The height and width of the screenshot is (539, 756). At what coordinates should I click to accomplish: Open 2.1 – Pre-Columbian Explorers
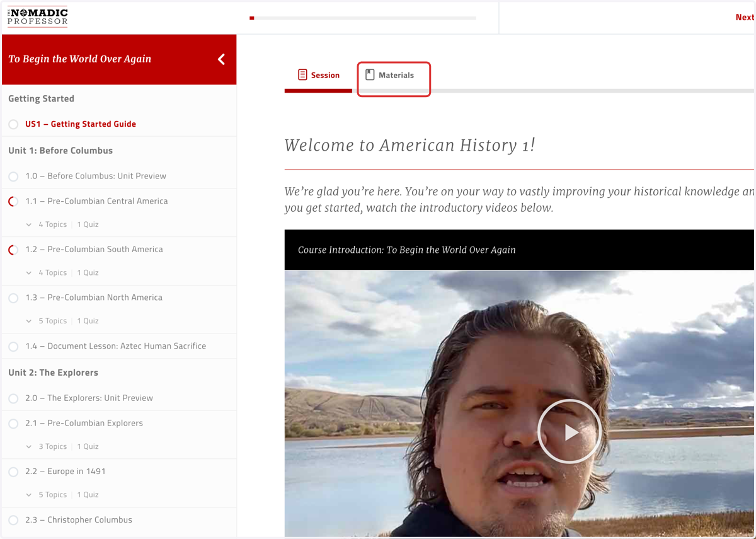pyautogui.click(x=84, y=423)
